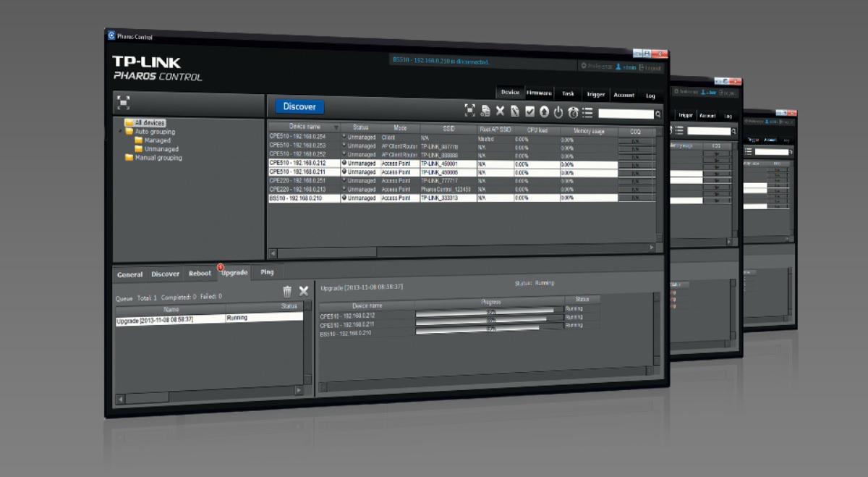868x477 pixels.
Task: Click the import devices document icon
Action: click(x=485, y=111)
